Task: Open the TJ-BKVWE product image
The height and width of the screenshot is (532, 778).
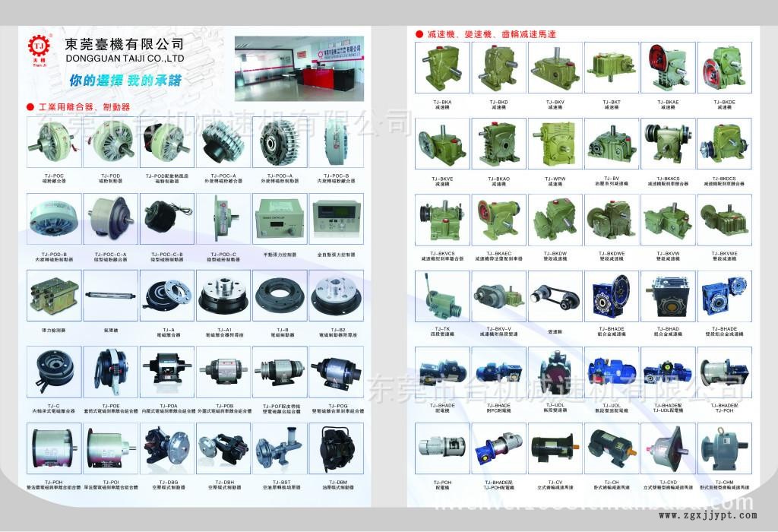Action: pyautogui.click(x=724, y=220)
